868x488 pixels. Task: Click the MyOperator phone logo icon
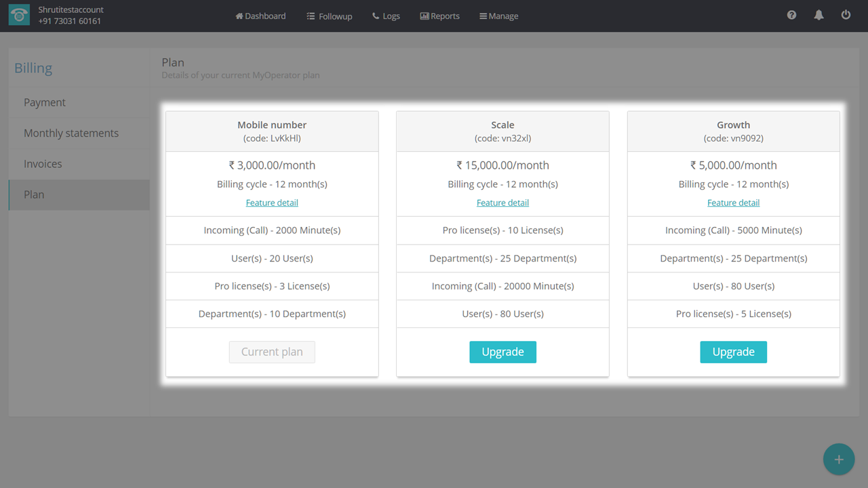click(x=19, y=16)
